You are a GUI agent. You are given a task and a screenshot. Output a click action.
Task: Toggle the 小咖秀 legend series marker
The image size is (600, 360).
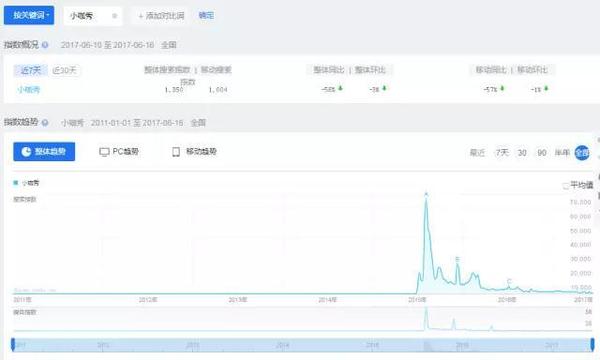(16, 183)
